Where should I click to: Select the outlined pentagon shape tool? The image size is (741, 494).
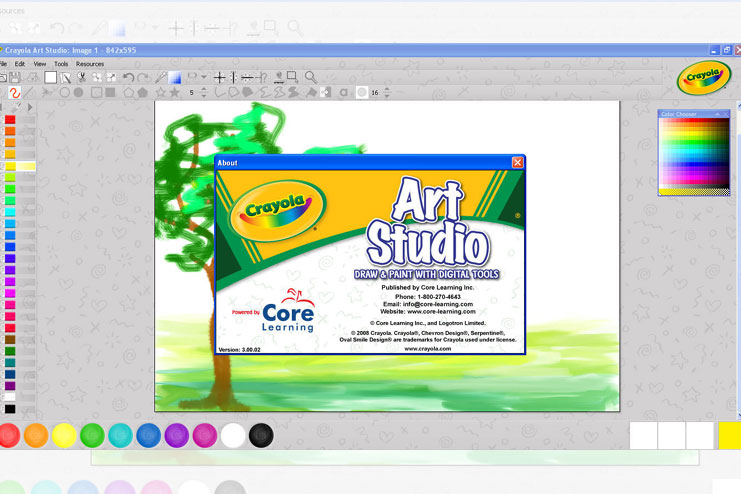(129, 93)
